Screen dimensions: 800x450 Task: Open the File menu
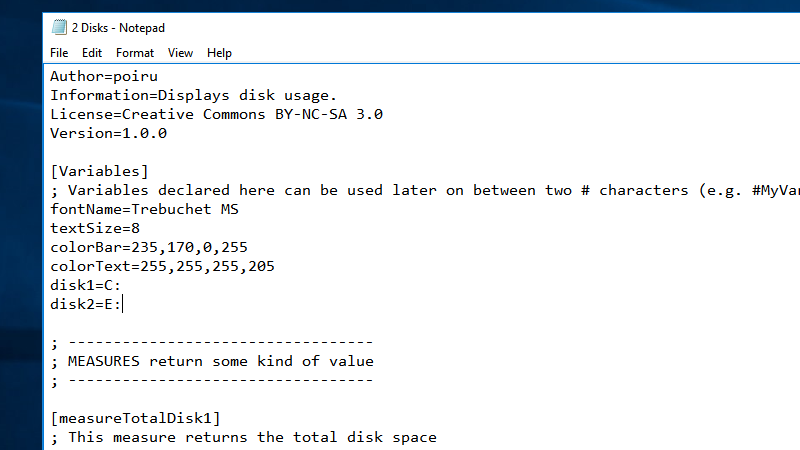point(59,53)
